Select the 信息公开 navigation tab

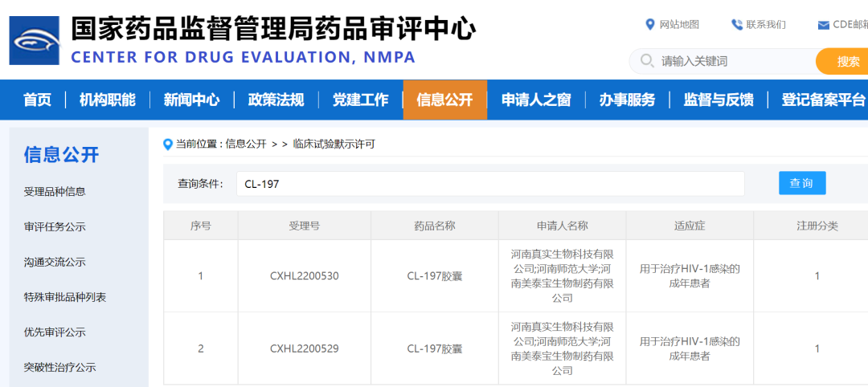pos(444,100)
